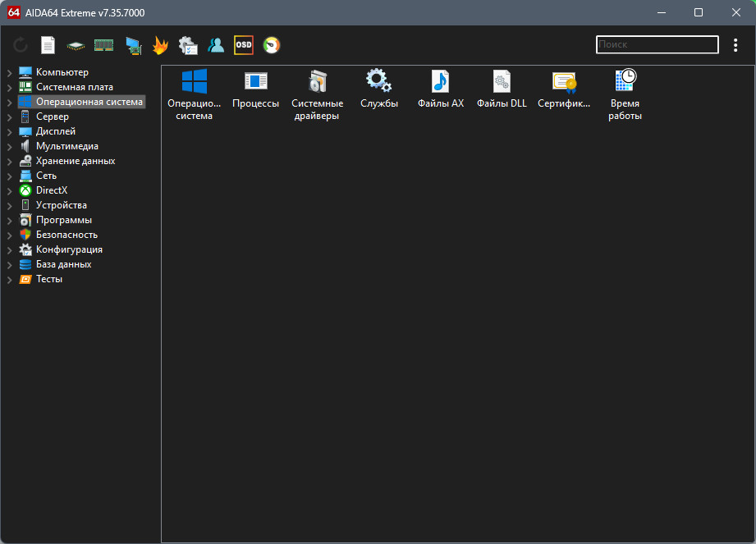Open Системные драйверы icon
This screenshot has height=544, width=756.
click(317, 81)
